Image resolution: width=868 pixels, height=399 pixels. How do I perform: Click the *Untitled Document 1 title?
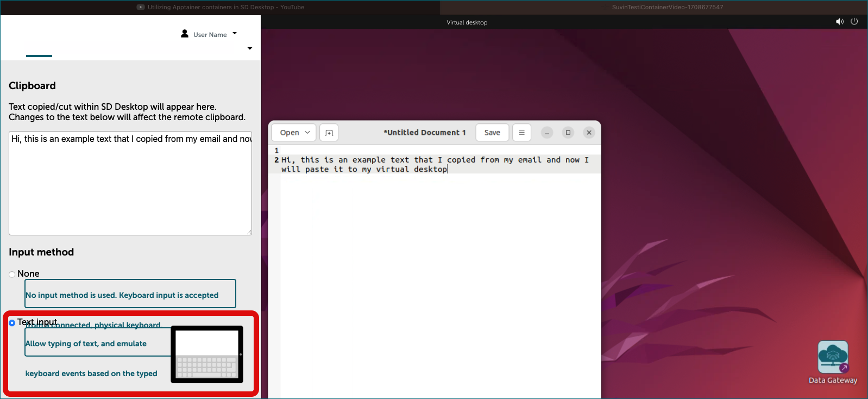(425, 133)
